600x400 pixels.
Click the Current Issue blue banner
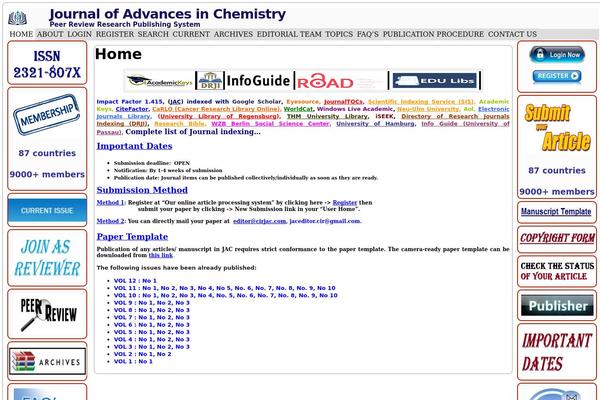pos(47,210)
